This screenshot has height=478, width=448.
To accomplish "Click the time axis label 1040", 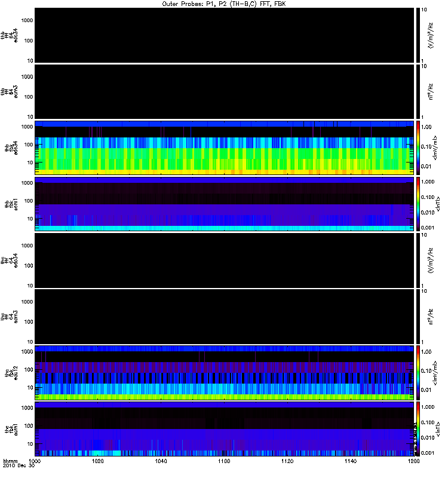I will click(161, 461).
